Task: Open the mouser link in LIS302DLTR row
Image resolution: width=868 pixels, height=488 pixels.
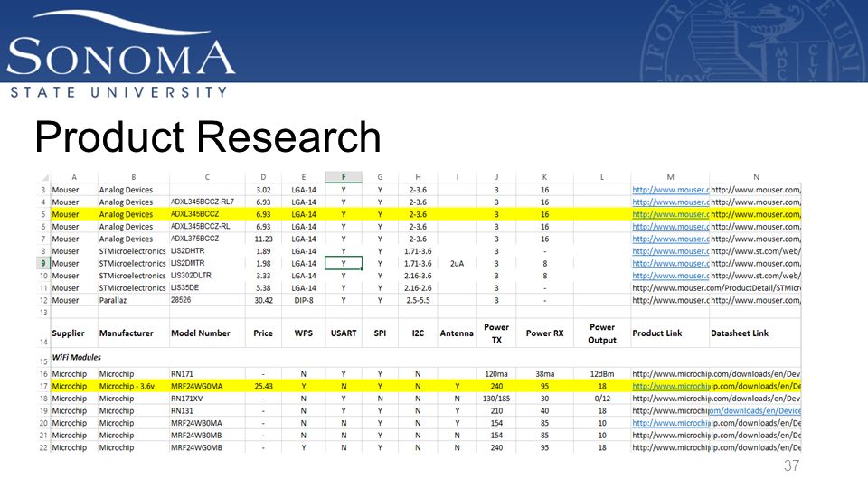Action: click(670, 276)
